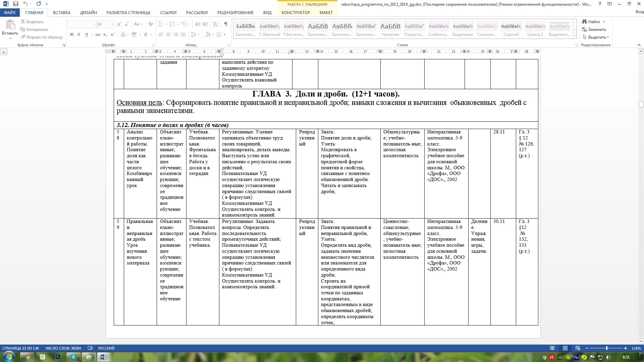The height and width of the screenshot is (362, 644).
Task: Redo the last action
Action: pos(39,4)
